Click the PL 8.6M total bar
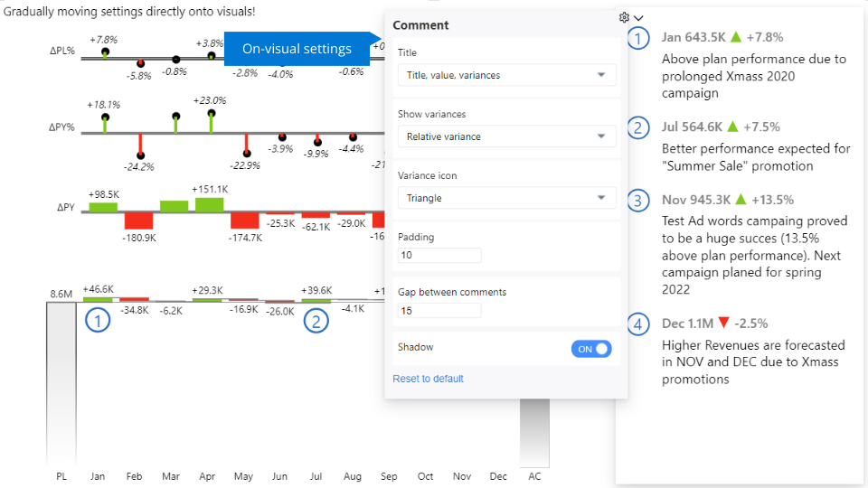This screenshot has height=488, width=868. pyautogui.click(x=61, y=384)
